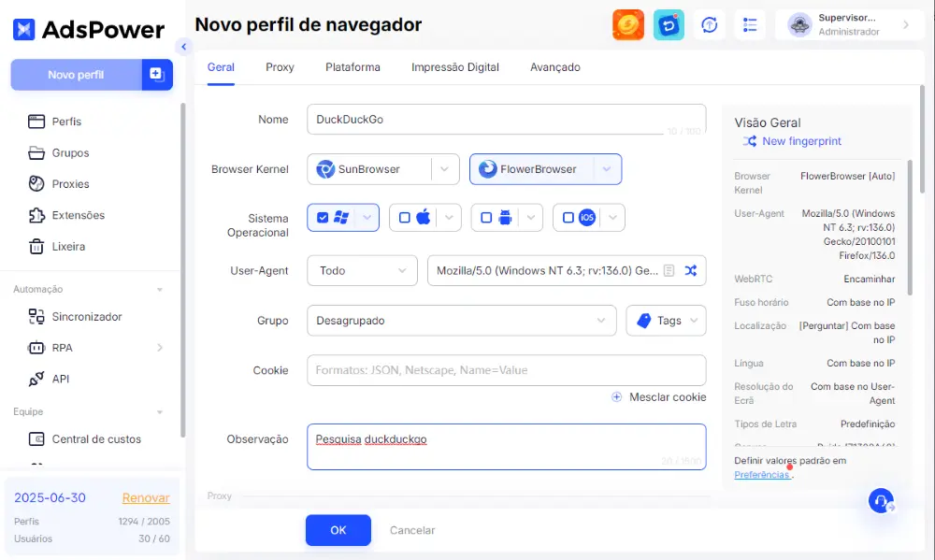Viewport: 935px width, 560px height.
Task: Randomize User-Agent with shuffle icon
Action: pyautogui.click(x=691, y=271)
